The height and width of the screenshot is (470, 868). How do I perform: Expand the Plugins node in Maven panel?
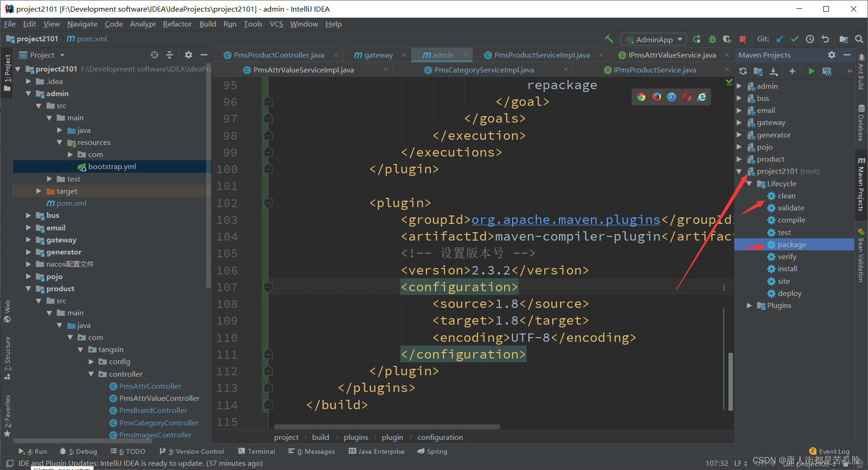749,306
